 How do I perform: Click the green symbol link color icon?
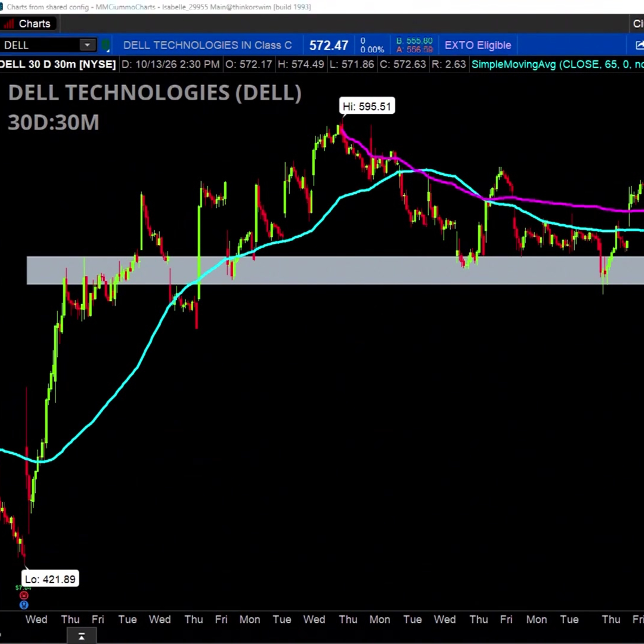click(x=106, y=45)
